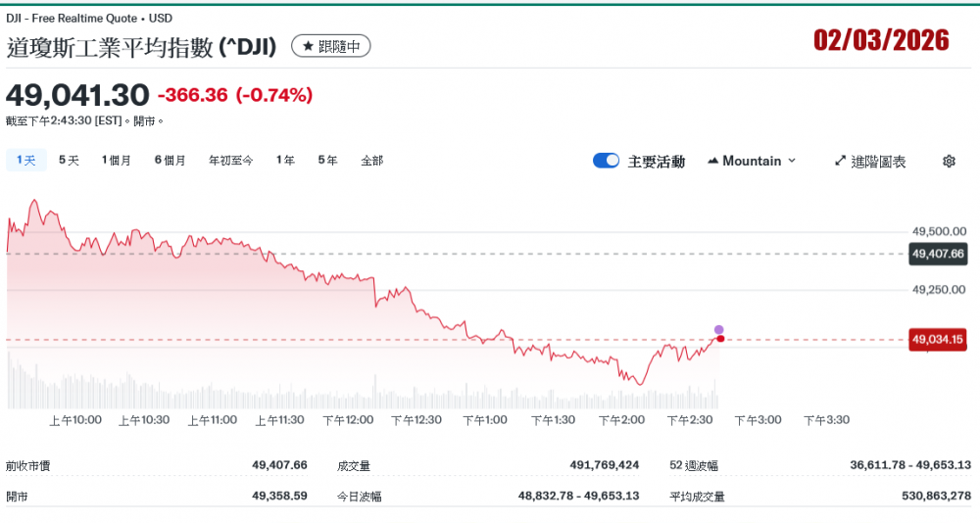Select 年初至今 year-to-date range
Viewport: 980px width, 523px height.
(230, 161)
